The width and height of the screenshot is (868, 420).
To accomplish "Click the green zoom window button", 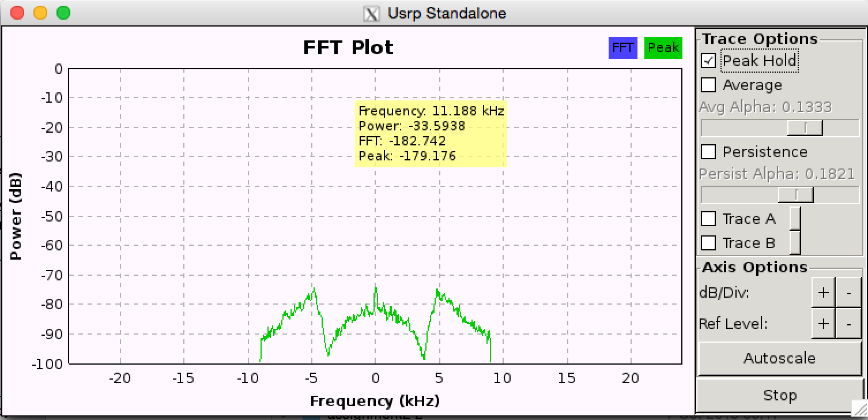I will point(63,13).
